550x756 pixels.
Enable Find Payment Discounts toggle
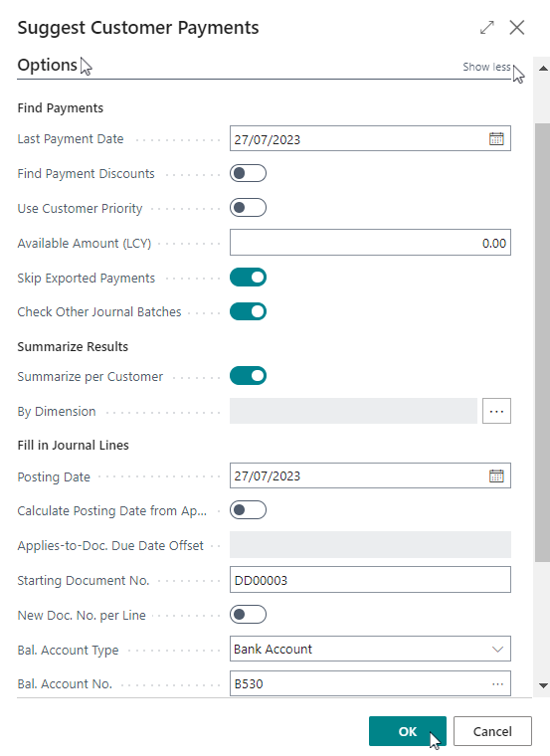click(x=248, y=173)
